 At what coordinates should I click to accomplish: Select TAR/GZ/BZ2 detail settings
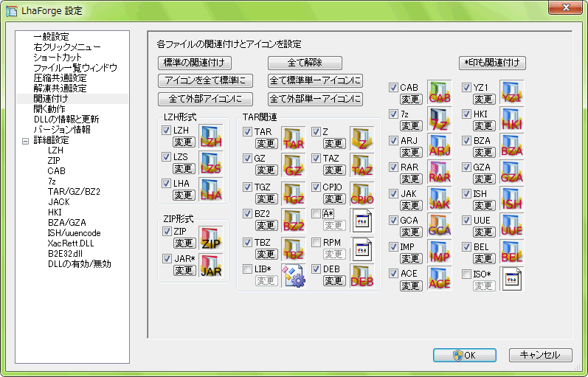(74, 192)
